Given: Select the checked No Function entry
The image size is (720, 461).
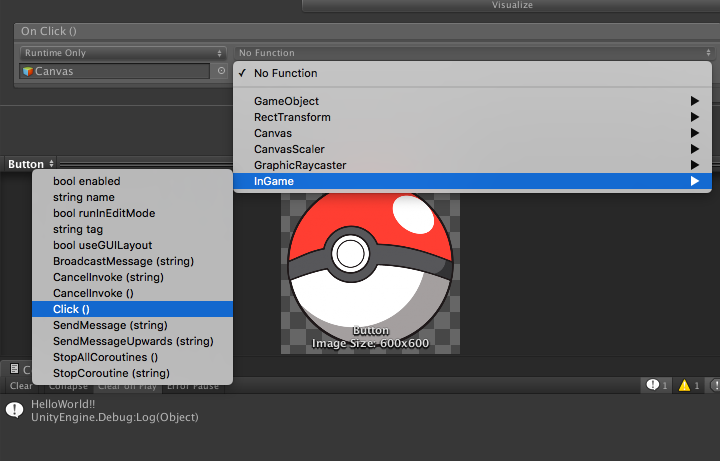Looking at the screenshot, I should click(x=472, y=73).
